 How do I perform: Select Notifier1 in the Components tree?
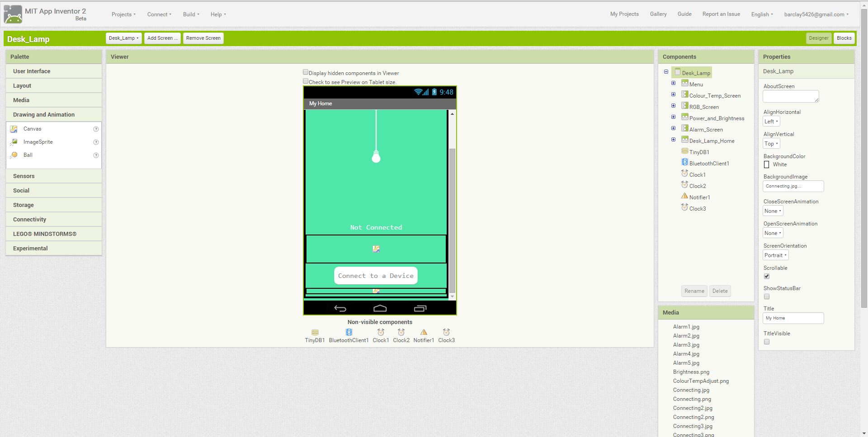point(699,197)
